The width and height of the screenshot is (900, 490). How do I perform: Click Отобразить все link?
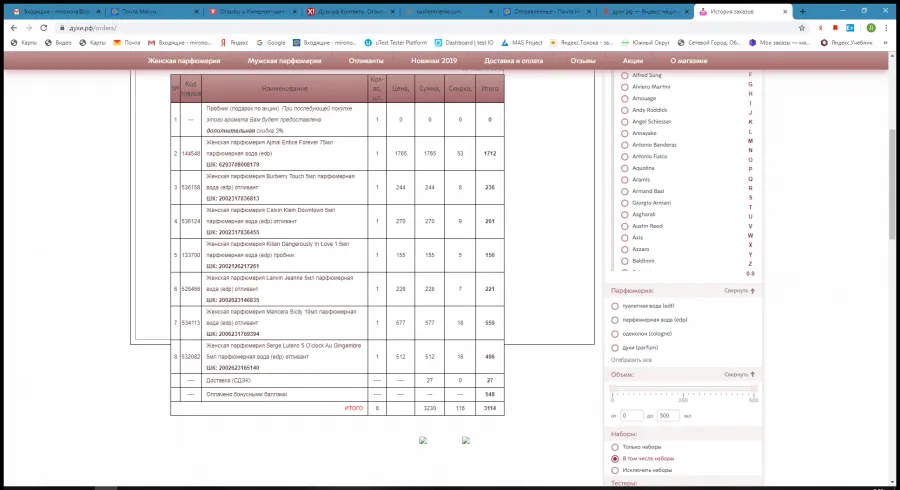coord(631,360)
